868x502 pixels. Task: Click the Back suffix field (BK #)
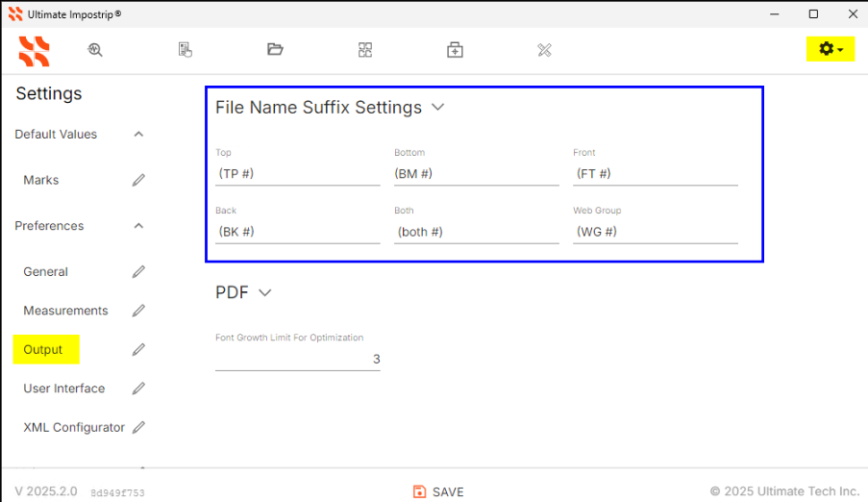tap(298, 232)
